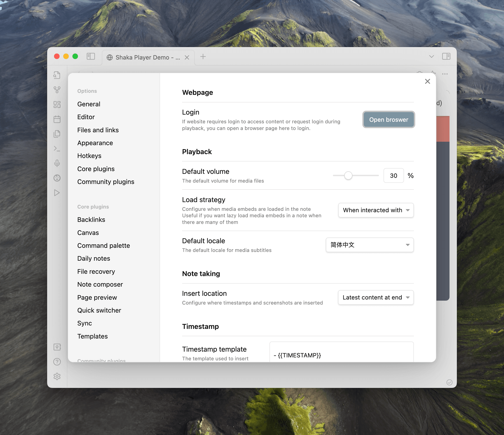Click the emoji smiley sidebar icon
This screenshot has height=435, width=504.
(57, 178)
